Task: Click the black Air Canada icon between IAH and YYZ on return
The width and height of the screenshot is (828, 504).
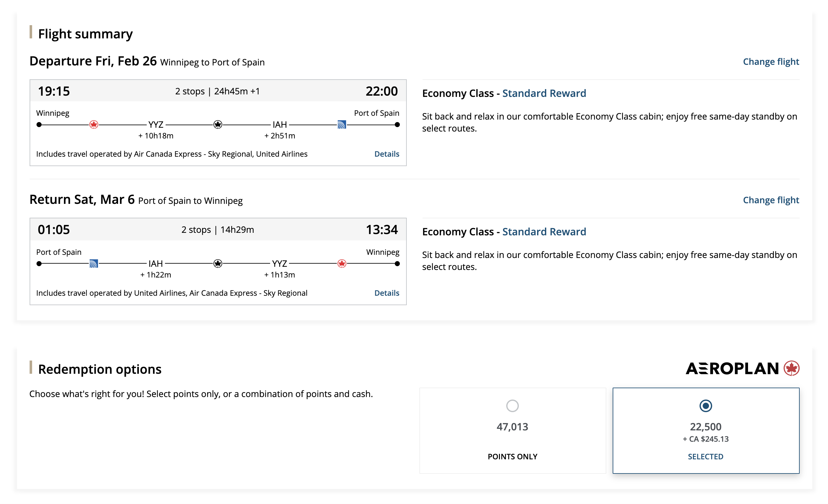Action: coord(218,264)
